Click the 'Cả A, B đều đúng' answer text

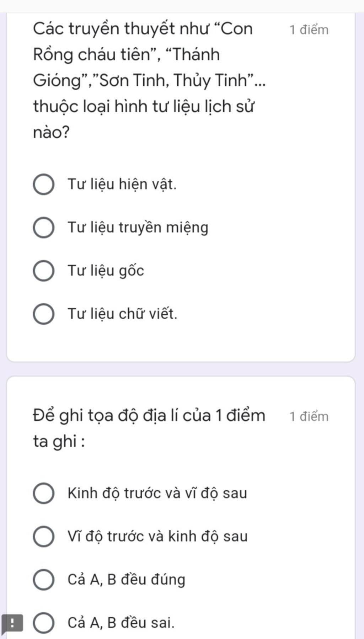coord(127,580)
